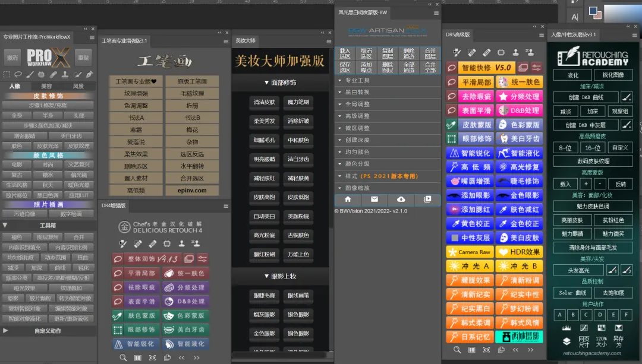Click the healing bandage icon in ProWorkflowX panel

[53, 74]
